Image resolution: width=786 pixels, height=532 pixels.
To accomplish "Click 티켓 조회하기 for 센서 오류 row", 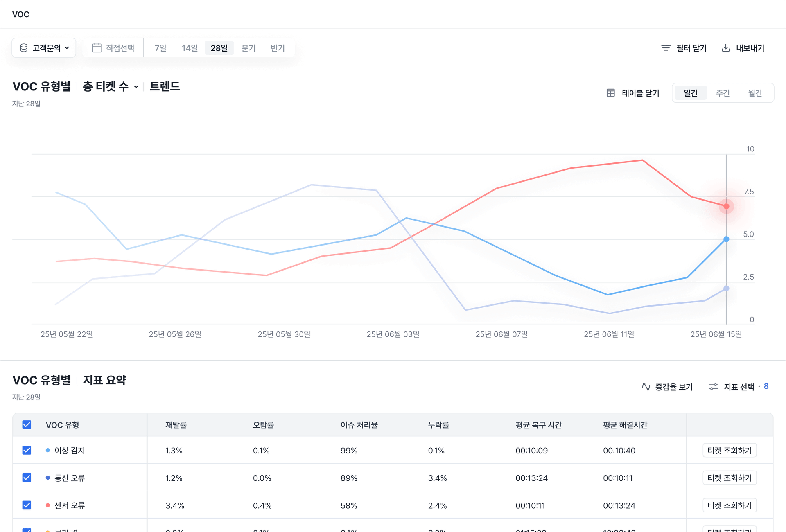I will [x=729, y=505].
